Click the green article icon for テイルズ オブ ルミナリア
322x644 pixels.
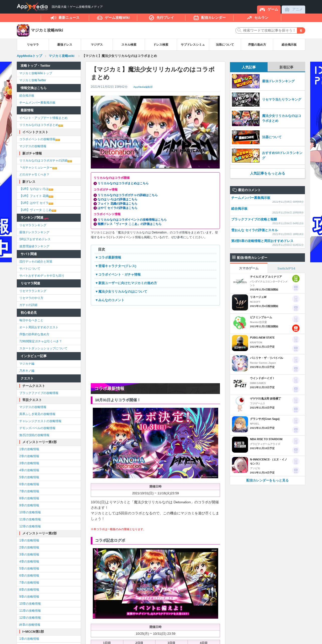[296, 278]
